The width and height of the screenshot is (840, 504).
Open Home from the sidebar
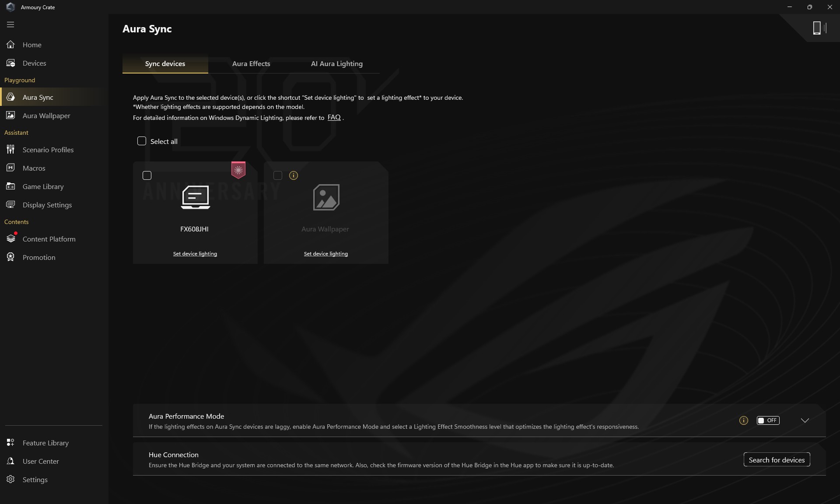tap(54, 45)
